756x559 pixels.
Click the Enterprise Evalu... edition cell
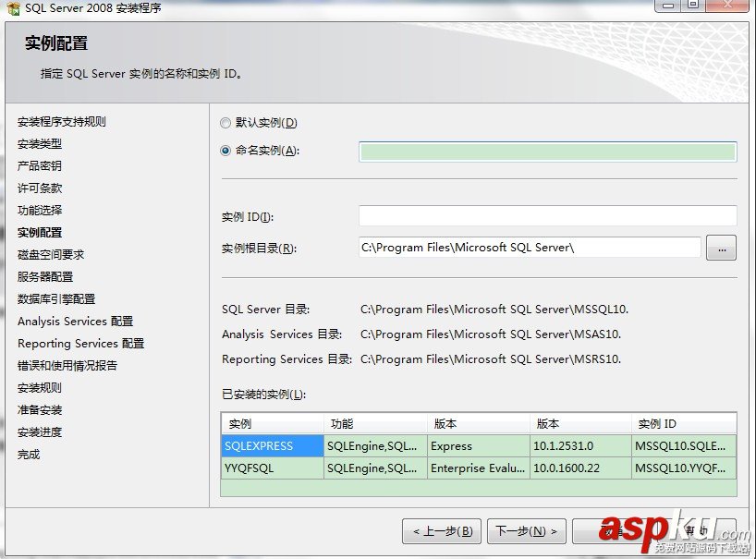(479, 468)
